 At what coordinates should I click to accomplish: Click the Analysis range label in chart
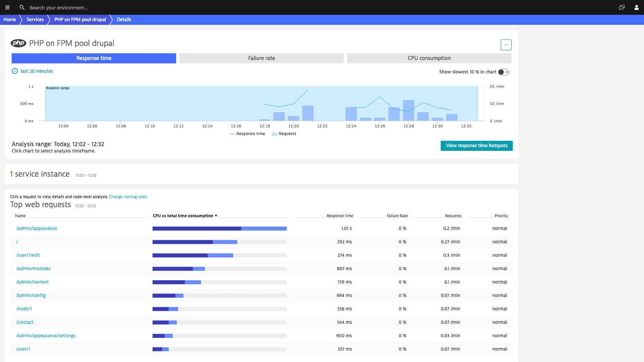(x=58, y=88)
